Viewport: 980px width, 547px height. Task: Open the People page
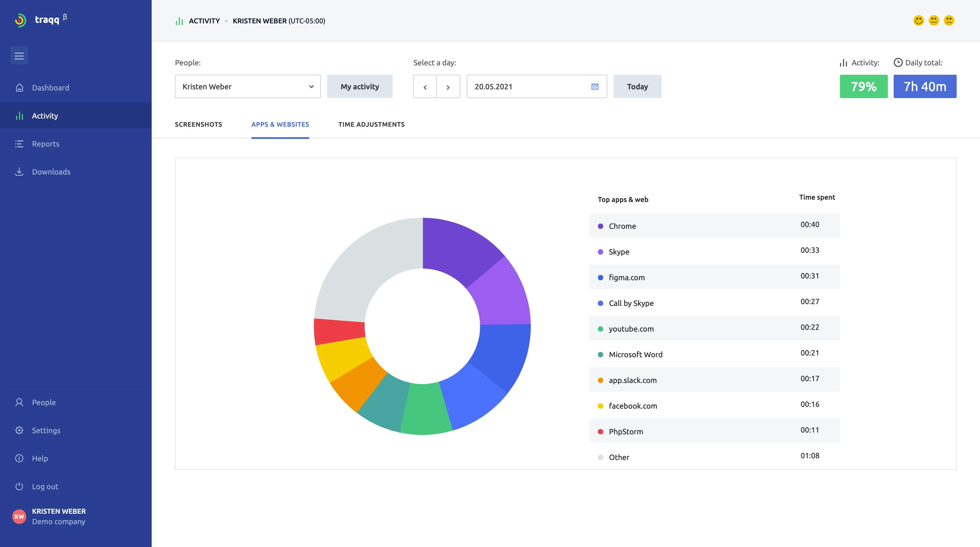[43, 402]
